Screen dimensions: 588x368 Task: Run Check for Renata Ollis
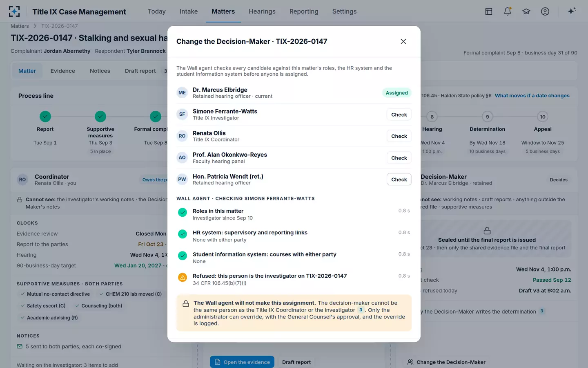coord(399,136)
